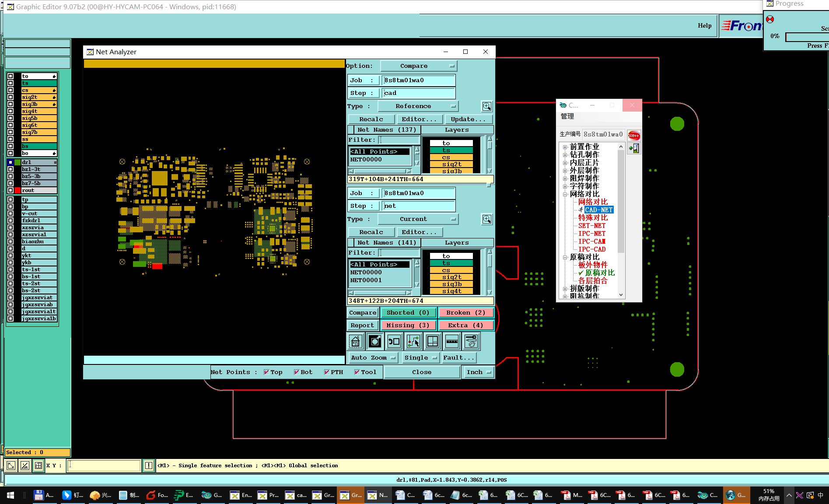Click the progress bar in Progress window
The height and width of the screenshot is (504, 829).
[x=807, y=37]
